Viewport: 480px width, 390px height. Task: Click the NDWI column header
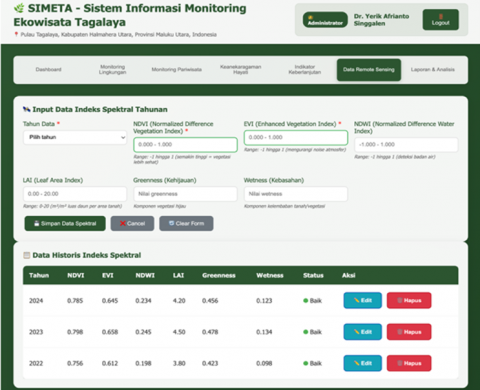145,275
